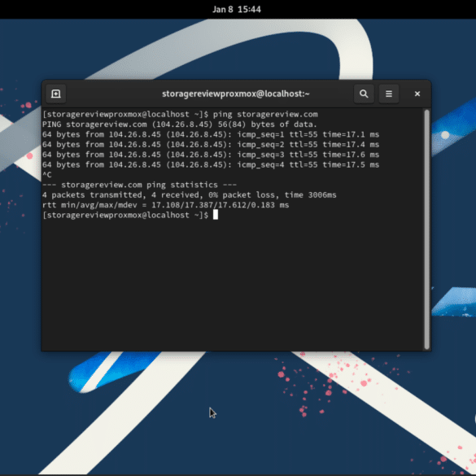Click the icmp_seq=3 ping reply line
Image resolution: width=476 pixels, height=476 pixels.
pyautogui.click(x=211, y=155)
